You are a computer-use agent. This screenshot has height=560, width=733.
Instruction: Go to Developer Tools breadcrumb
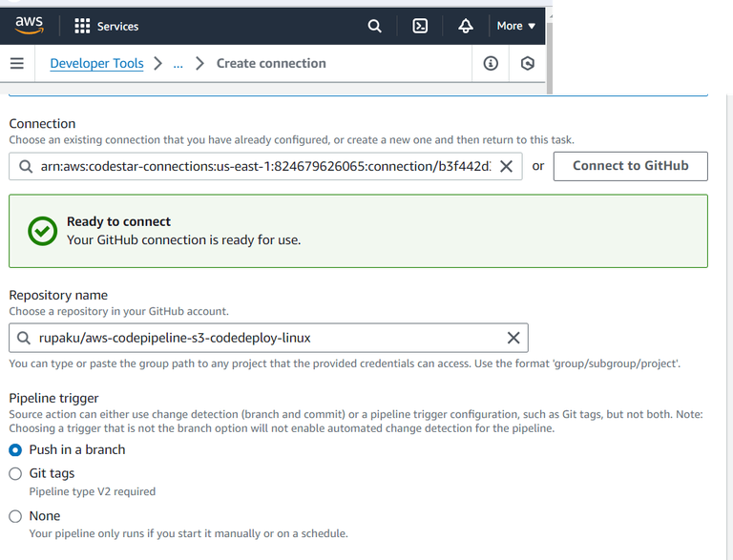coord(96,64)
